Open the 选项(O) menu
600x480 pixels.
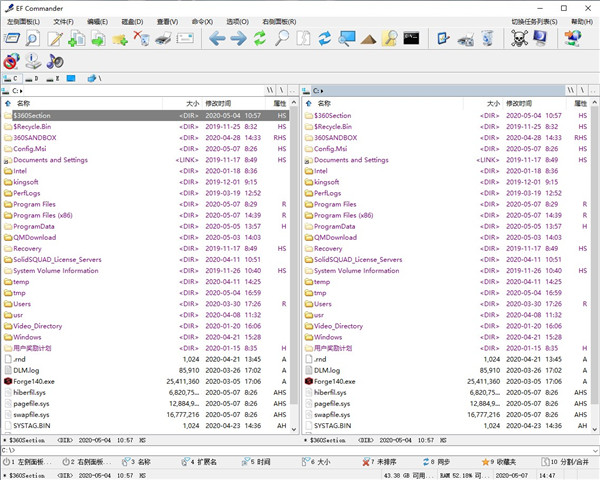coord(236,21)
